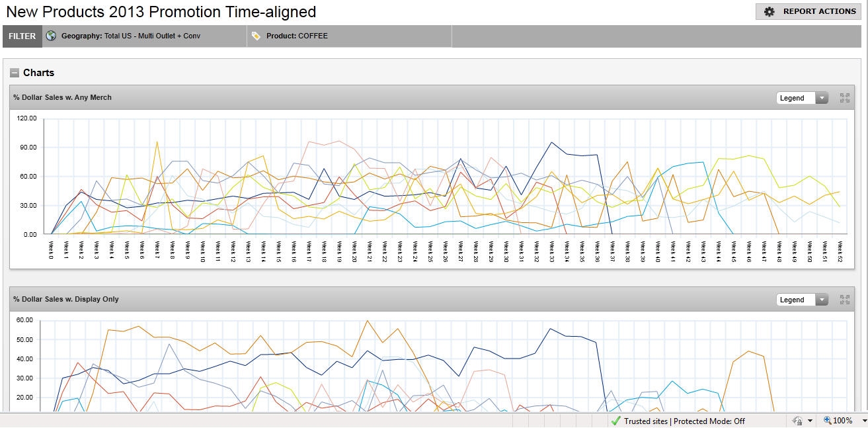Click the % Dollar Sales w. Display Only title
The height and width of the screenshot is (428, 868).
[x=65, y=299]
